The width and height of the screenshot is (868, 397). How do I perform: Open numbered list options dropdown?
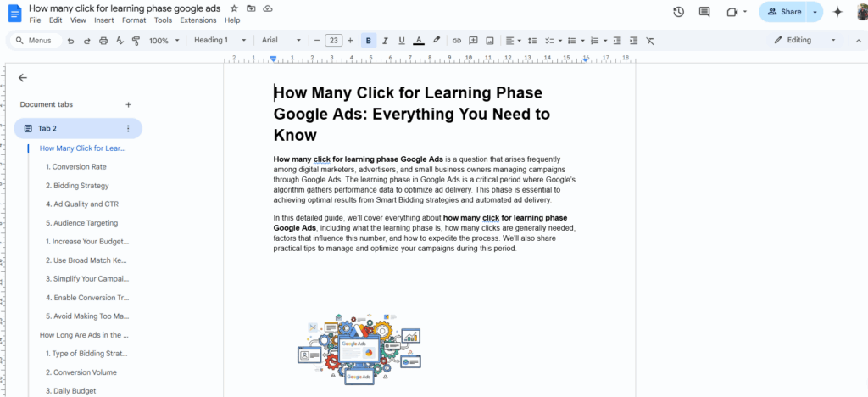click(x=605, y=41)
